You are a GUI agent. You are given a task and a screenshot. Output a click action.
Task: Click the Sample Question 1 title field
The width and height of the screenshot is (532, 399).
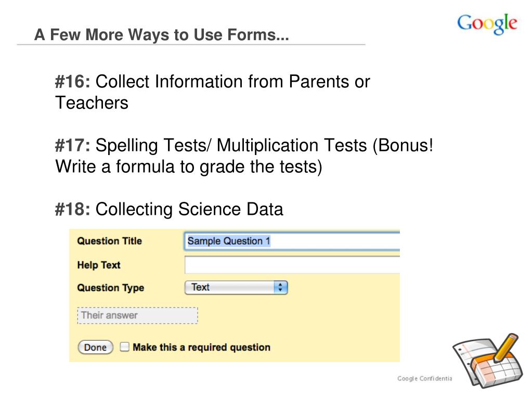click(x=292, y=241)
